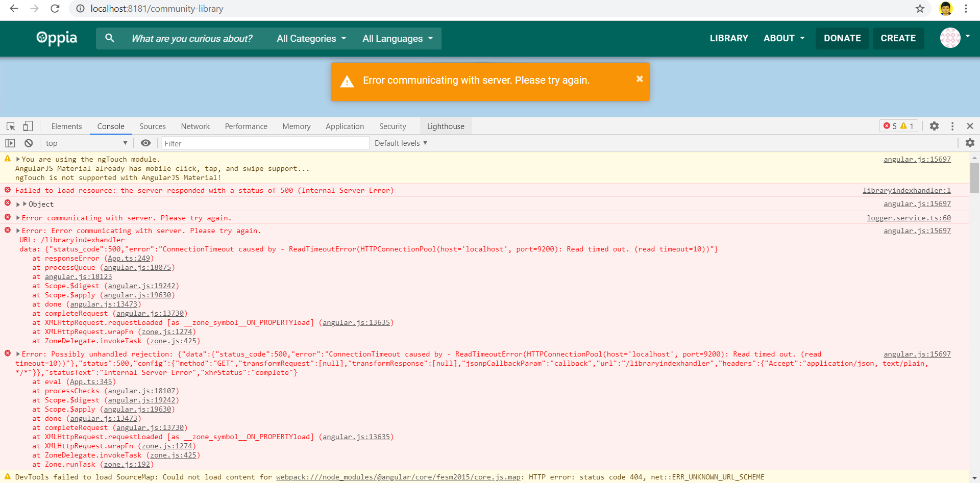The width and height of the screenshot is (980, 483).
Task: Open console settings gear icon
Action: click(x=970, y=143)
